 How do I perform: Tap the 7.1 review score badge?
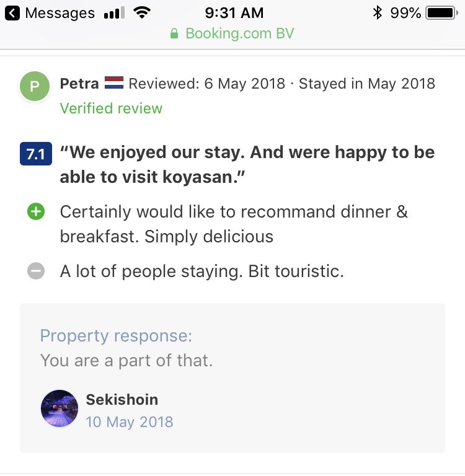[x=36, y=154]
